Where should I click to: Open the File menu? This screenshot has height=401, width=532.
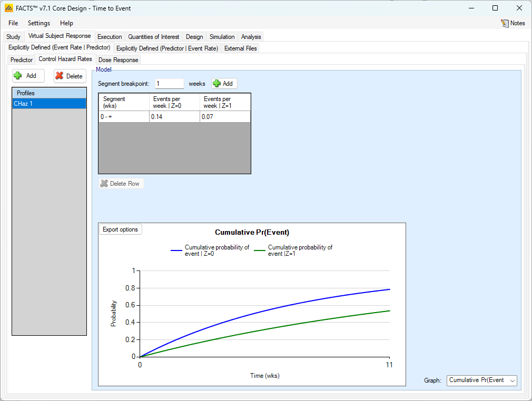pos(13,23)
